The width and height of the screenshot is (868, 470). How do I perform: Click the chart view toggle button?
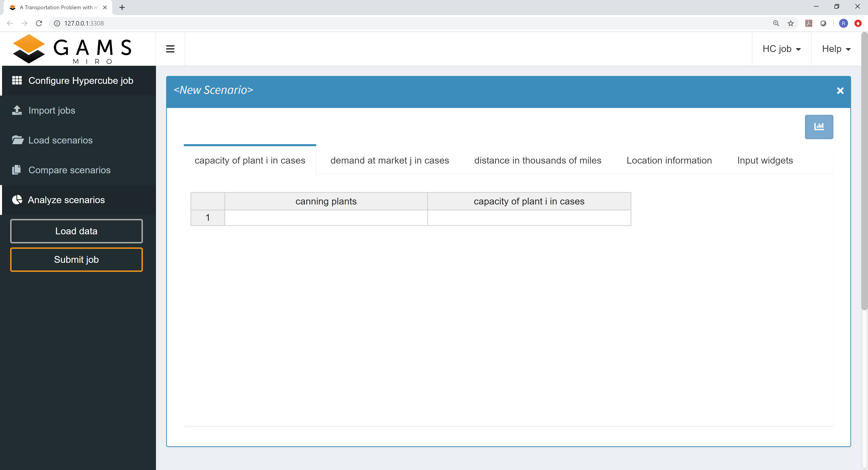(x=818, y=127)
